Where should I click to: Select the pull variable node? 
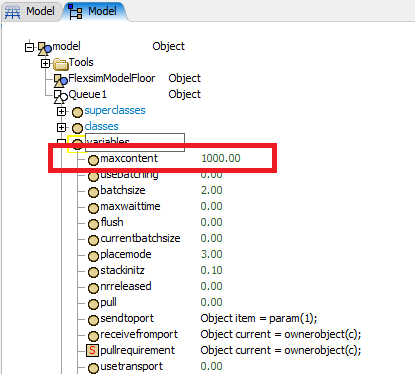[109, 302]
